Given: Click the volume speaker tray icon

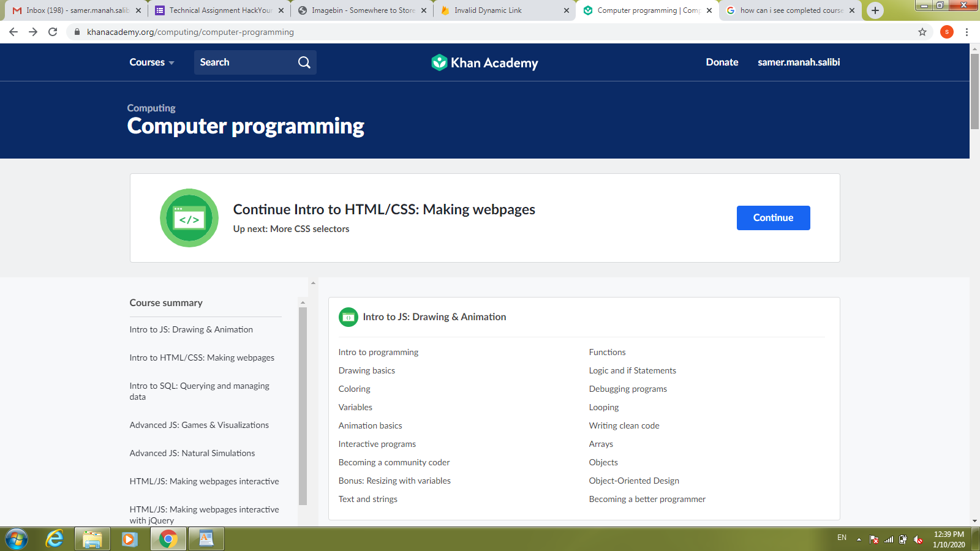Looking at the screenshot, I should click(918, 539).
